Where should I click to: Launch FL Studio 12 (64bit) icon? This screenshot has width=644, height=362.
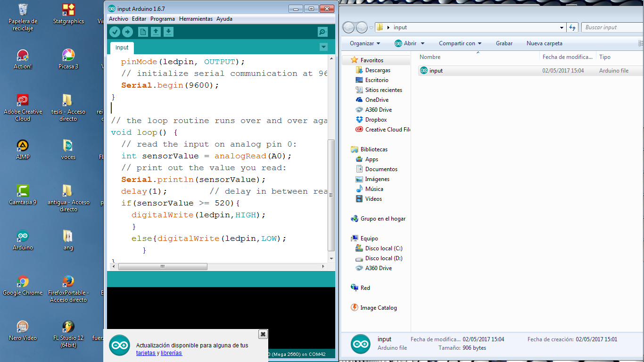tap(68, 334)
